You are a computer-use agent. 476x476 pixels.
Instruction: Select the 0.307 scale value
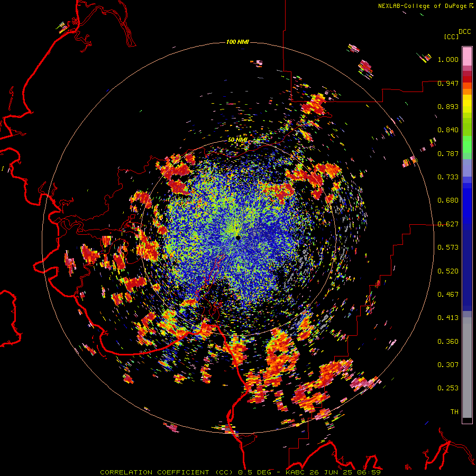(448, 365)
